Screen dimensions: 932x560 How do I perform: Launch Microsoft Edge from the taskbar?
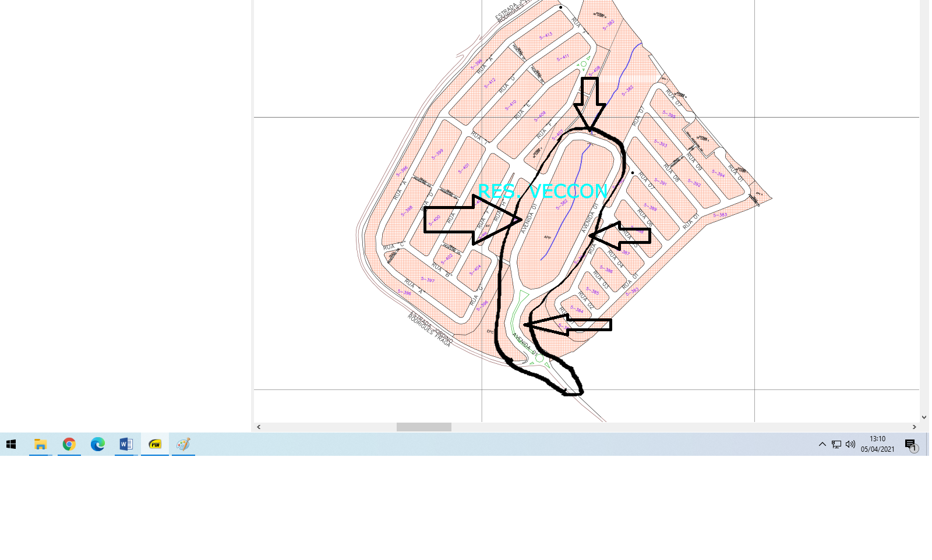tap(97, 444)
